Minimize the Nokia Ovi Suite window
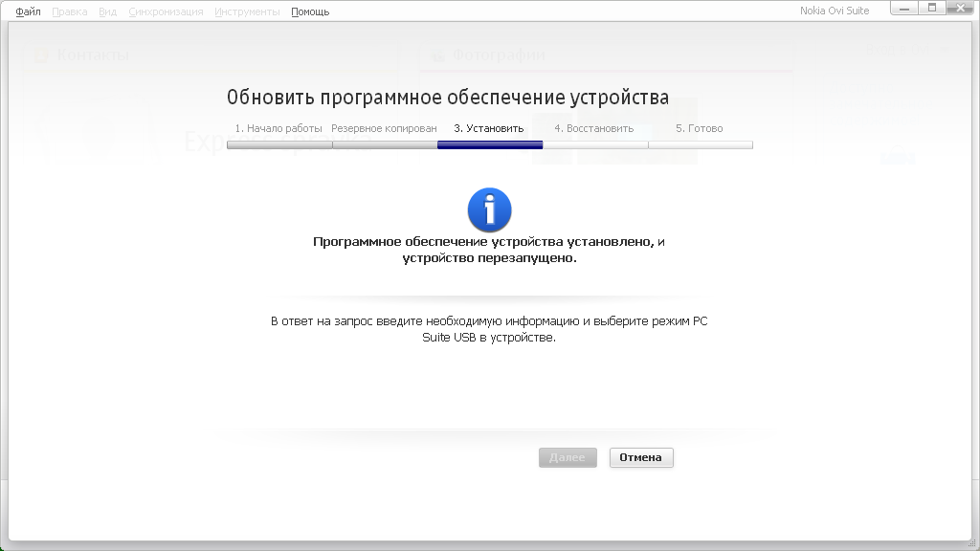The width and height of the screenshot is (980, 551). (x=905, y=9)
